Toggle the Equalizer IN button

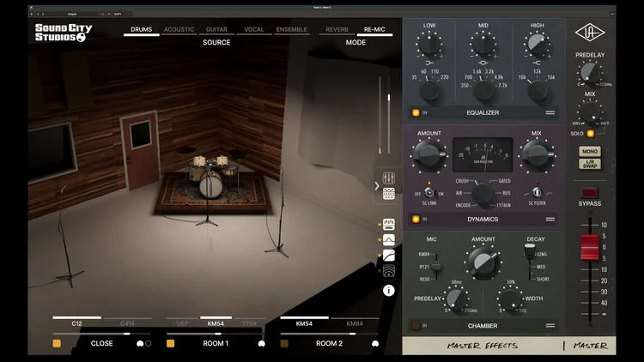(x=416, y=113)
